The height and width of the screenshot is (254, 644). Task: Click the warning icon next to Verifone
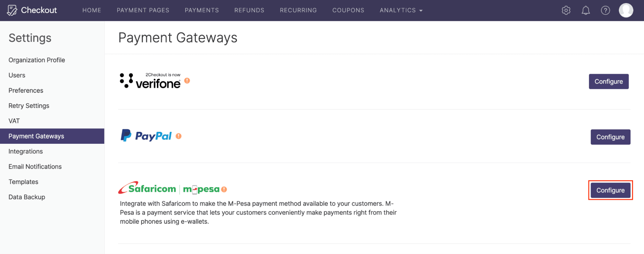click(x=187, y=81)
